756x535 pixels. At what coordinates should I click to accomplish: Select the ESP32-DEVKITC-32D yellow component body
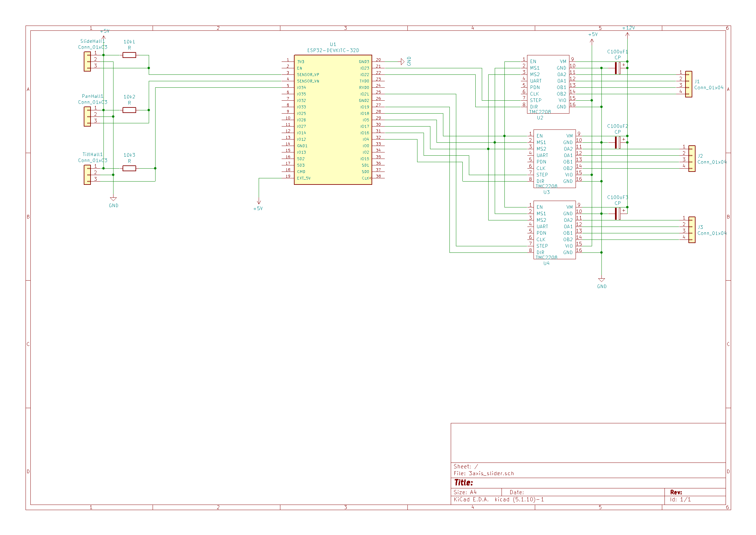[x=333, y=120]
